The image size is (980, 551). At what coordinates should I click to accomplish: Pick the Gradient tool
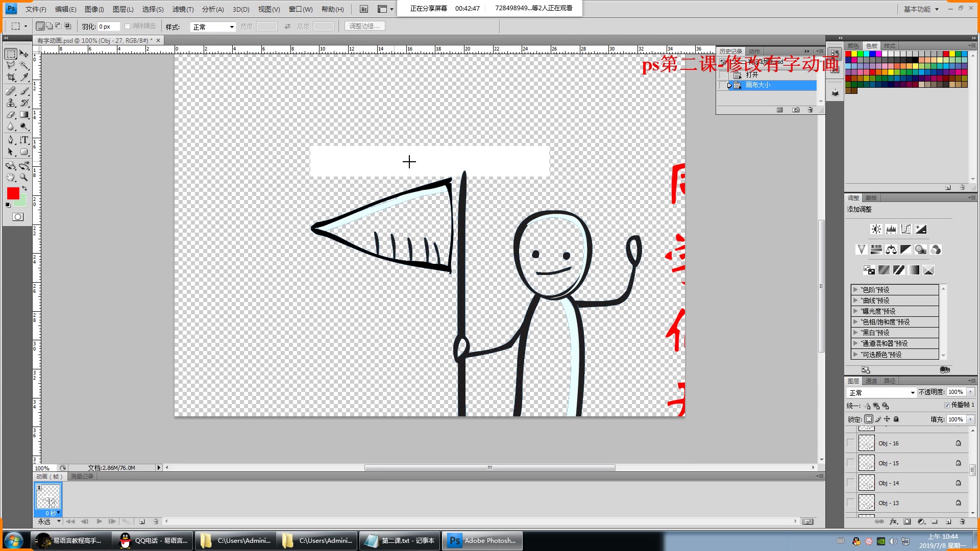click(x=24, y=115)
